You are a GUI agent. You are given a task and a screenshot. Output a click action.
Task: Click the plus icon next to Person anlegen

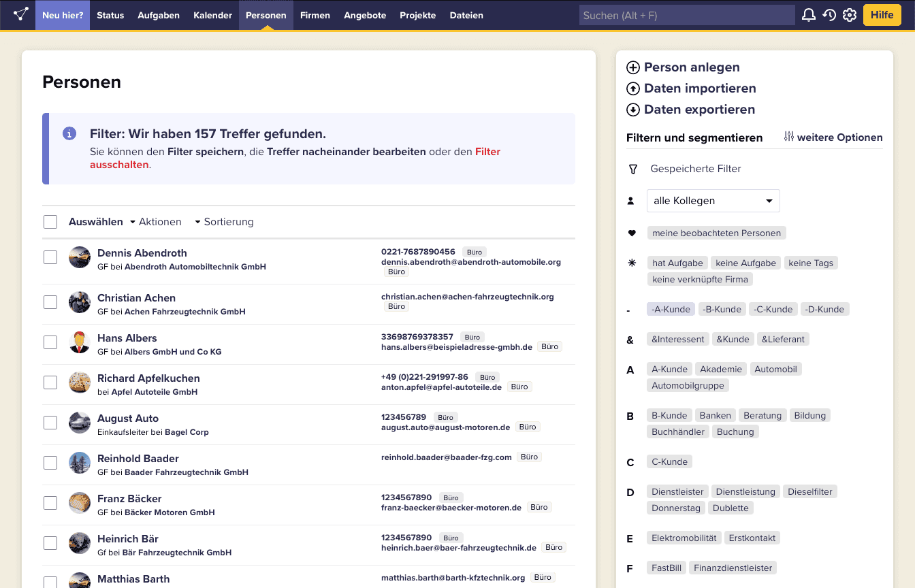pos(632,67)
